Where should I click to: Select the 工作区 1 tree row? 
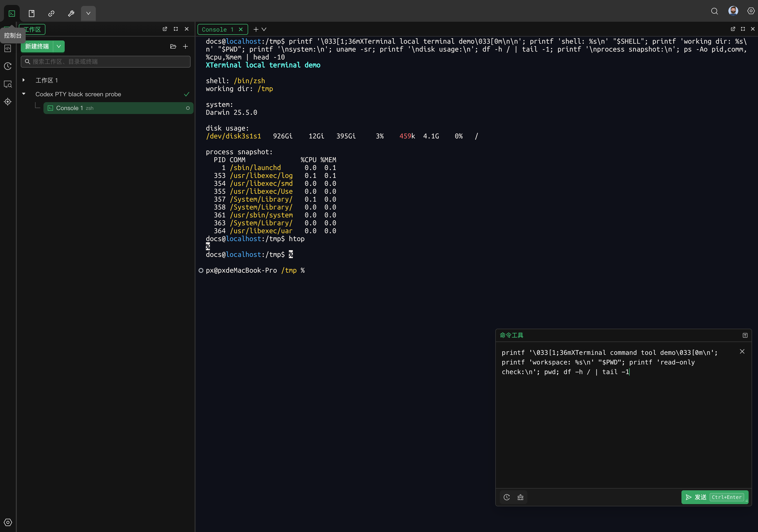[106, 80]
